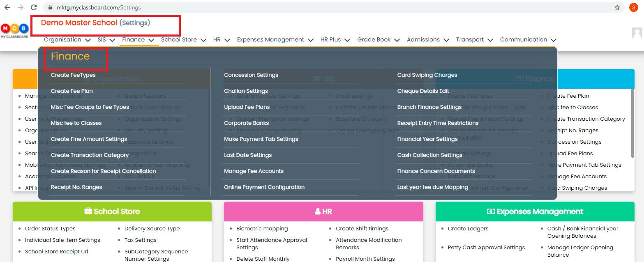Screen dimensions: 644x262
Task: Open Create Ledgers link
Action: [x=468, y=229]
